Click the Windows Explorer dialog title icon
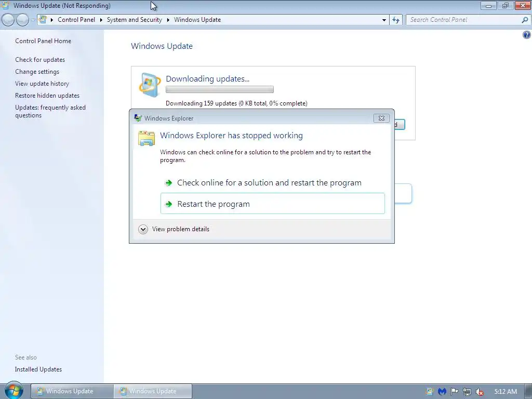 click(138, 118)
